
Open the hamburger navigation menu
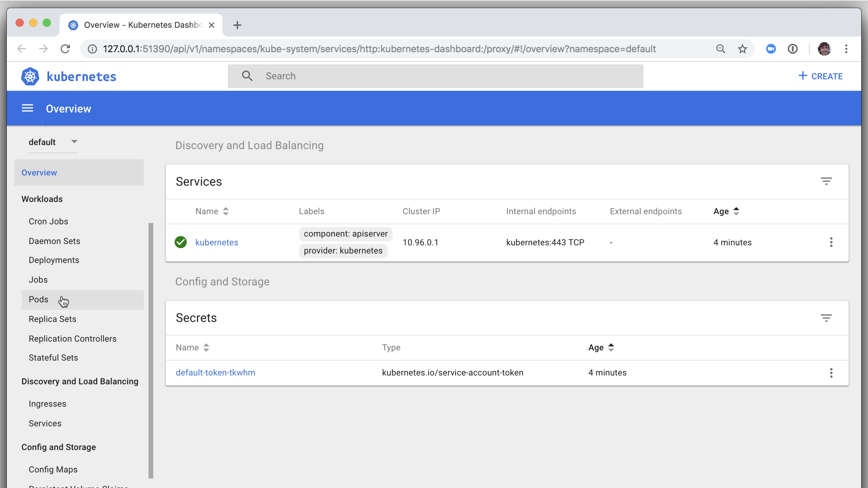pos(27,108)
